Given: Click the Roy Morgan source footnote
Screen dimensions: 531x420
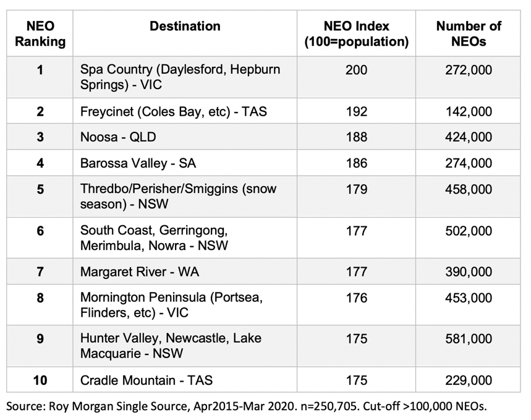Looking at the screenshot, I should [x=245, y=406].
